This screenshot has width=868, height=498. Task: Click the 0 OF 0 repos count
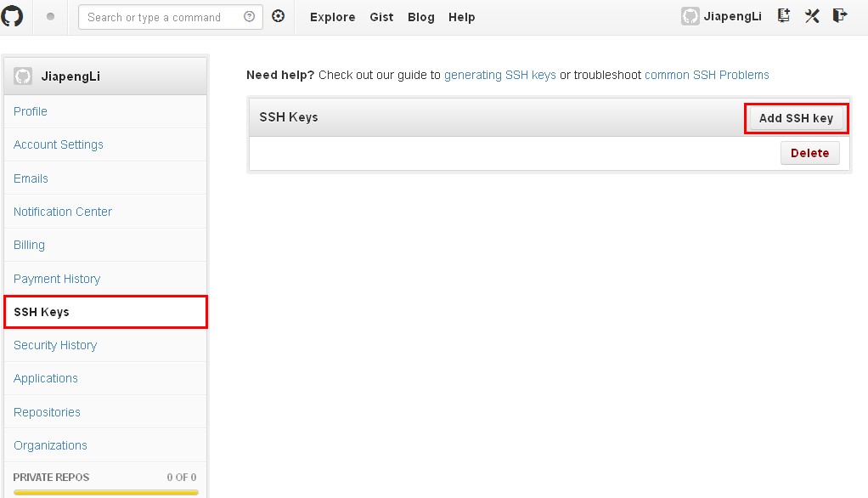point(182,477)
